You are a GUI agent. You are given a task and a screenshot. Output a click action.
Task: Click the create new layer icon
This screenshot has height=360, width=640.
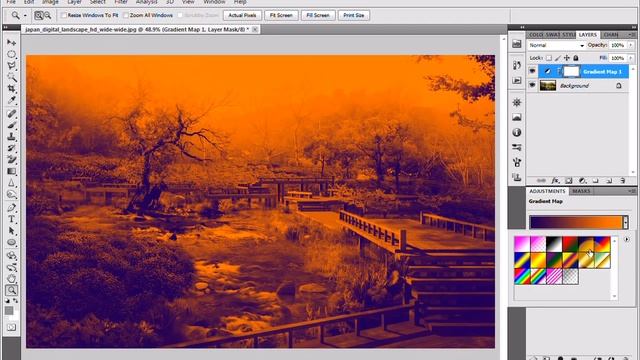[609, 180]
